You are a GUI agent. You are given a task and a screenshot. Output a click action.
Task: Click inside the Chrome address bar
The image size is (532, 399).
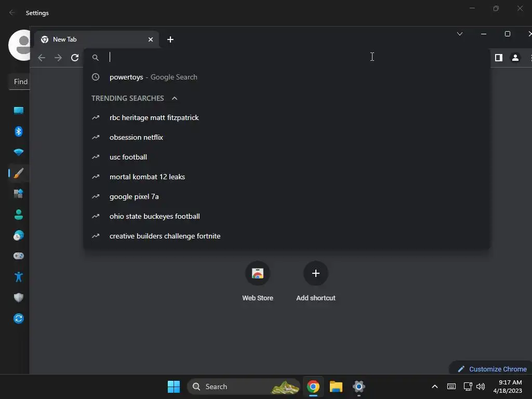point(287,57)
